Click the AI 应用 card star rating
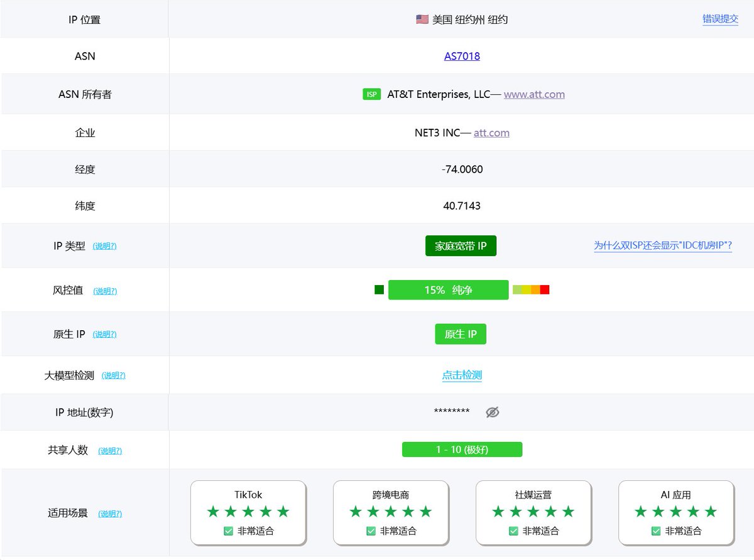This screenshot has height=560, width=754. [676, 512]
